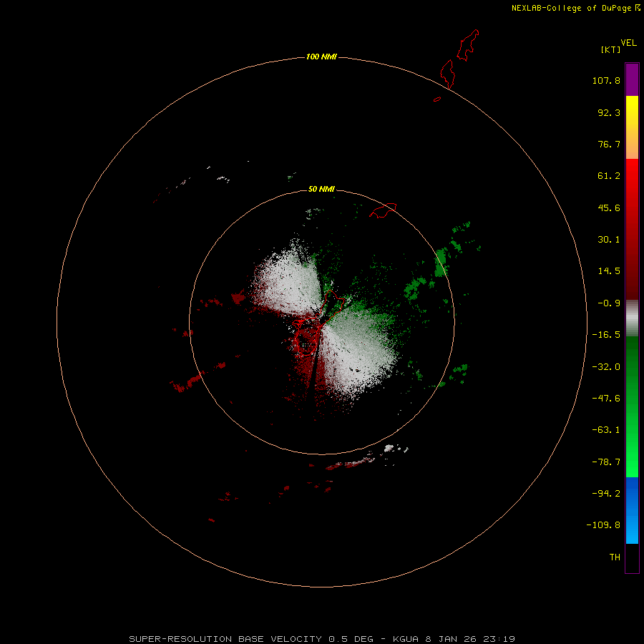Image resolution: width=644 pixels, height=644 pixels.
Task: Click the 61.2 velocity scale value
Action: pos(609,176)
